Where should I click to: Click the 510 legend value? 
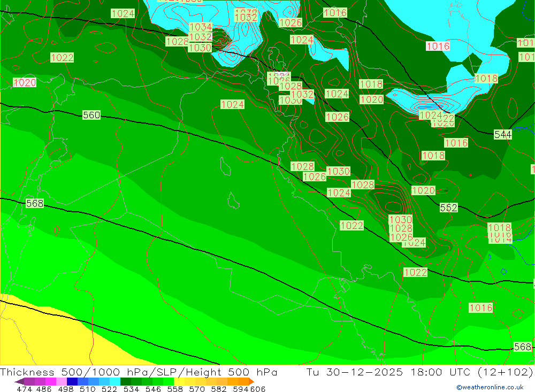pyautogui.click(x=87, y=389)
